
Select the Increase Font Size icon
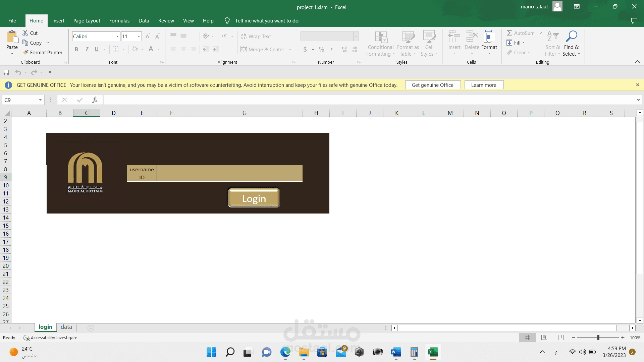(147, 36)
